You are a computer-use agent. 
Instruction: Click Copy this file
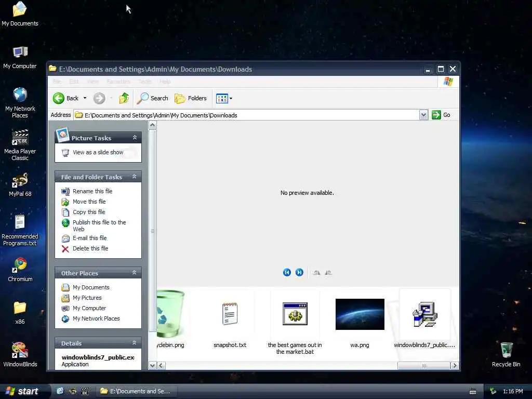(x=83, y=212)
